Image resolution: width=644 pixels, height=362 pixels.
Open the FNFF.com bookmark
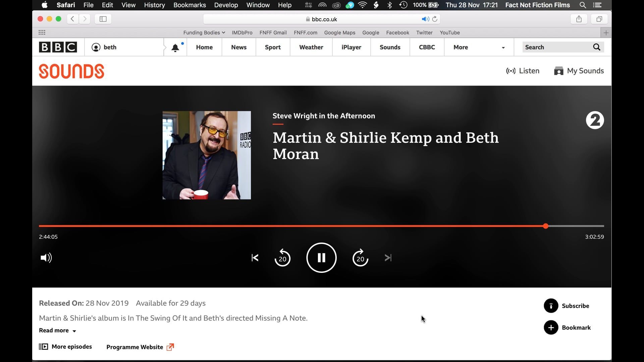pos(306,33)
